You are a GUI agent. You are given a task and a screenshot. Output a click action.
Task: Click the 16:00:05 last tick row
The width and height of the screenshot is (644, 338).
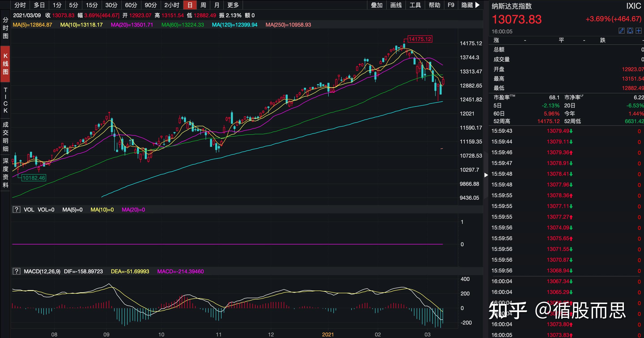tap(567, 334)
